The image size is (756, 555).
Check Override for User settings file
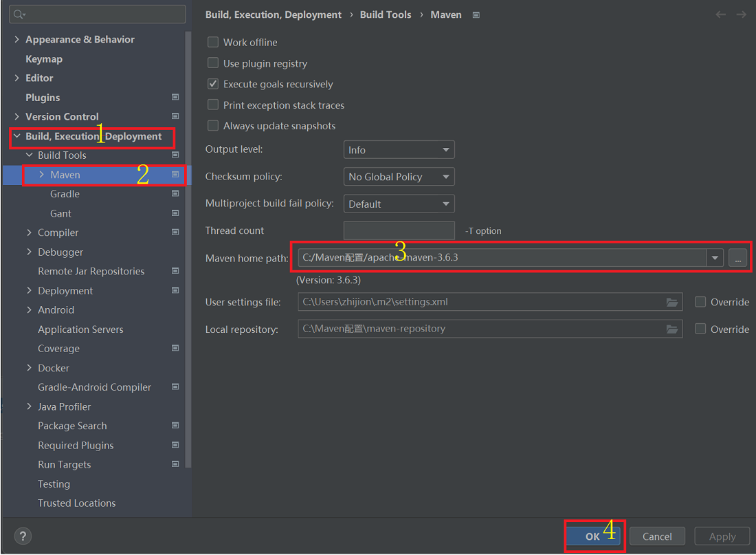click(700, 302)
